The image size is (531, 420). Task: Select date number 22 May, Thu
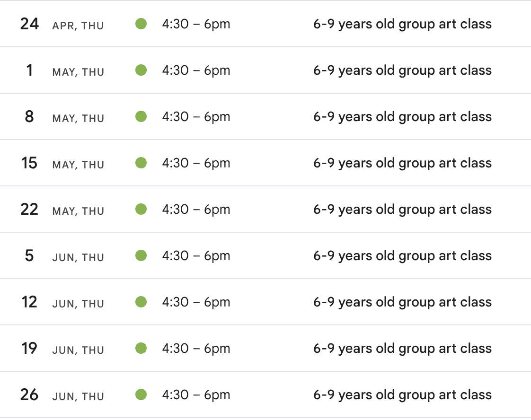point(29,209)
